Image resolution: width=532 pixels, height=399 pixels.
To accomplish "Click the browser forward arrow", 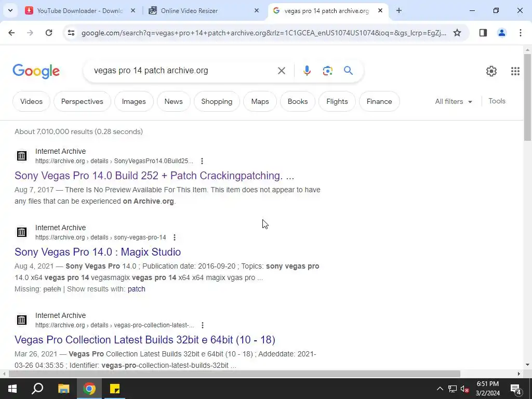I will (x=30, y=33).
